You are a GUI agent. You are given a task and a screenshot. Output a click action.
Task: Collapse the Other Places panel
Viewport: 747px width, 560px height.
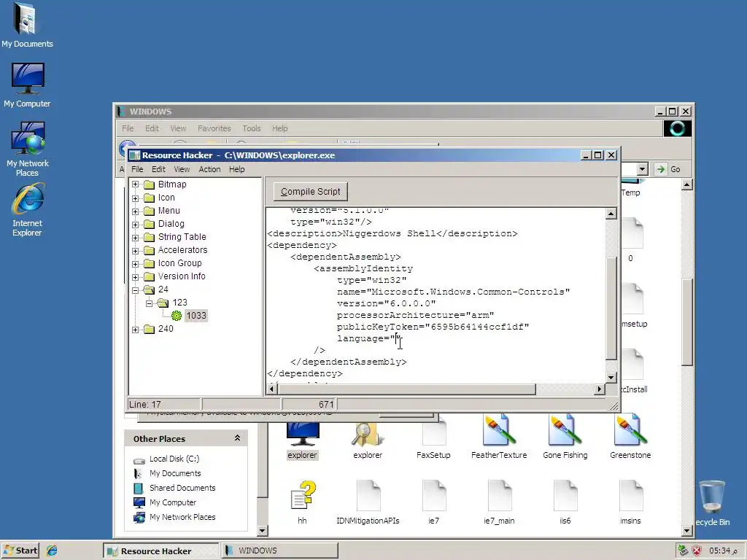(237, 438)
